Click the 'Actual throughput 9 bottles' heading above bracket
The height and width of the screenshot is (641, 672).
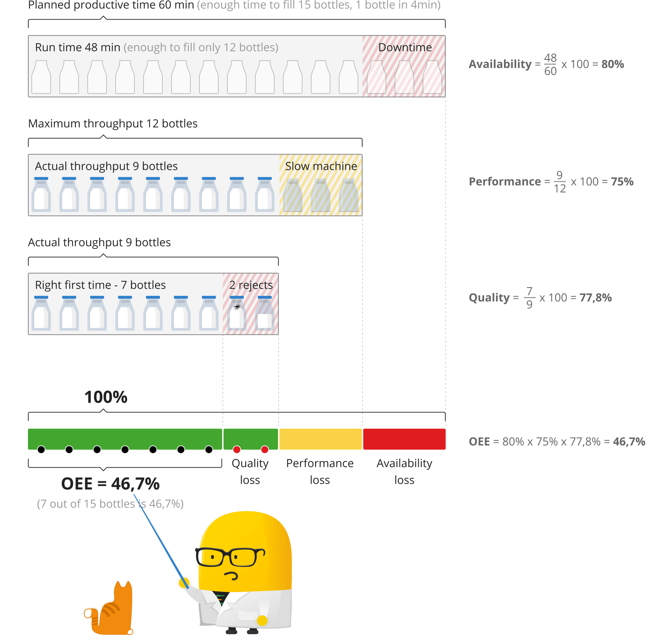pos(100,242)
